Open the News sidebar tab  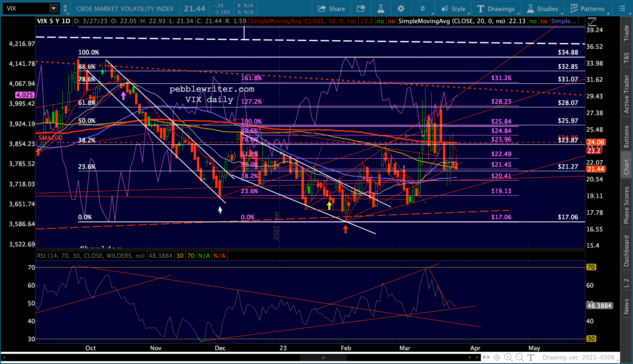(x=626, y=307)
